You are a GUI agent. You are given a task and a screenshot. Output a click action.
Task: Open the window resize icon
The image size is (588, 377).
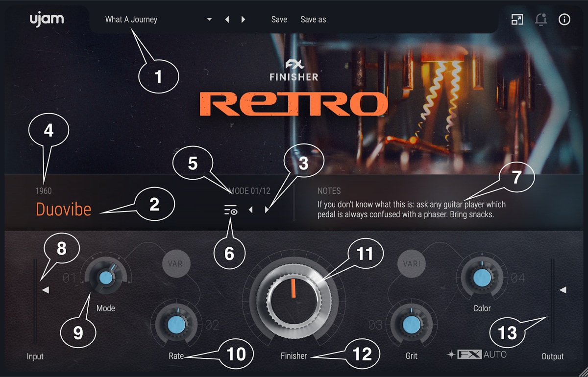pyautogui.click(x=518, y=20)
